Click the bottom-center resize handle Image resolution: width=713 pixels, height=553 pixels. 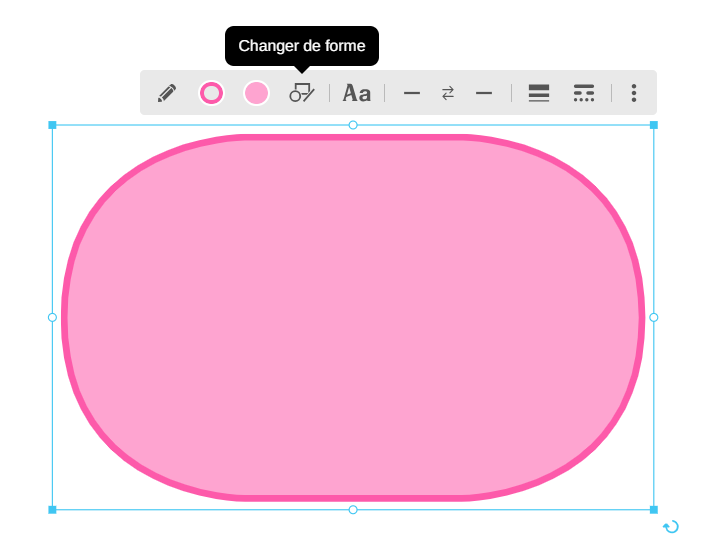(x=353, y=510)
